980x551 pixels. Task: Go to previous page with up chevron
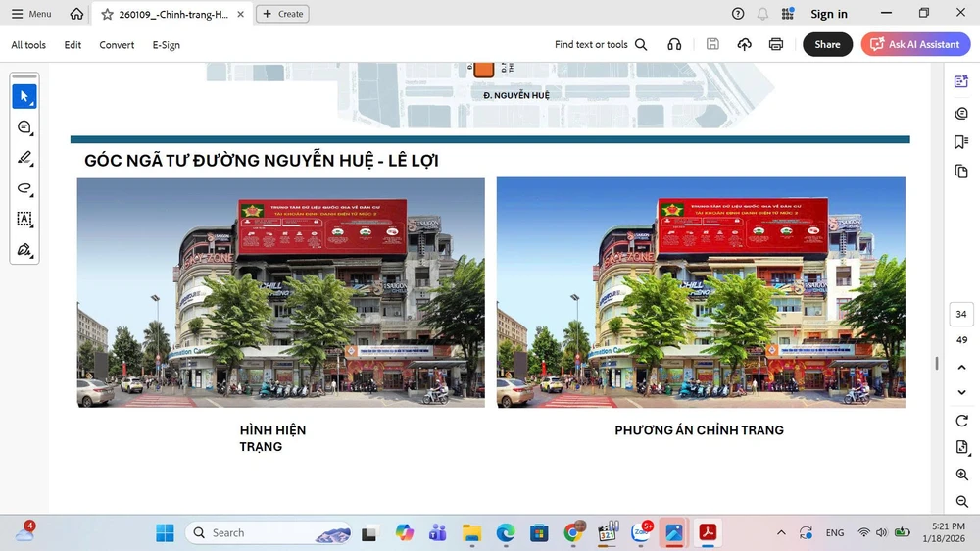(961, 366)
